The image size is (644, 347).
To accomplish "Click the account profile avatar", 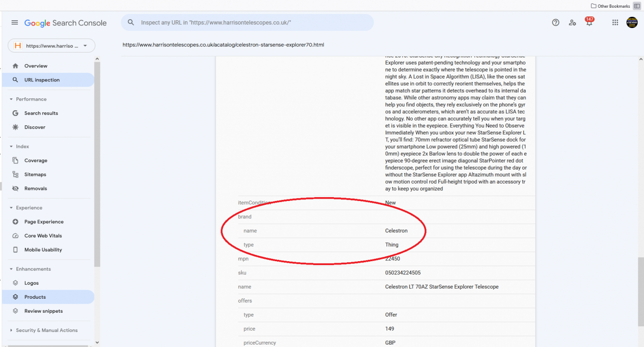I will pyautogui.click(x=632, y=23).
